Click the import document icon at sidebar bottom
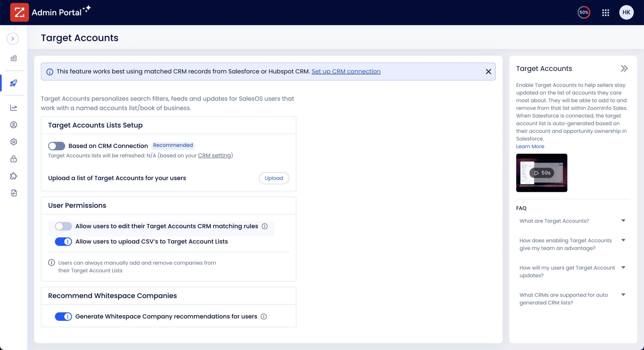The width and height of the screenshot is (644, 350). click(x=14, y=193)
